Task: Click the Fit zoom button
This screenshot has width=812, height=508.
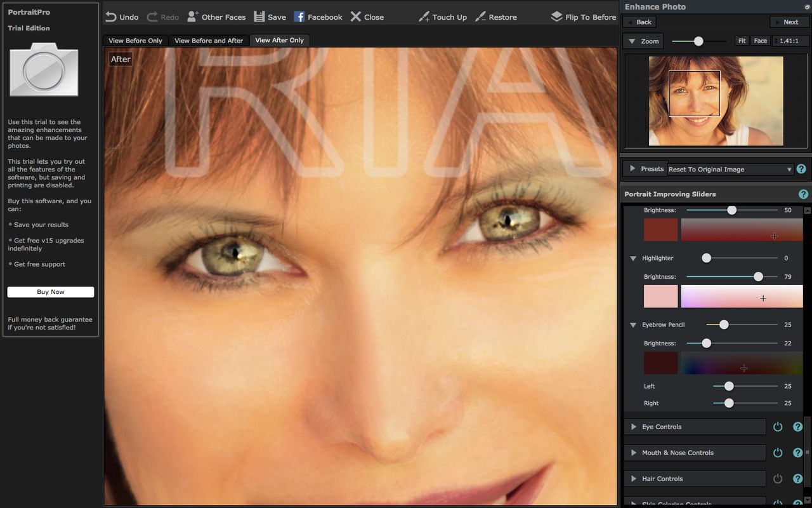Action: coord(742,41)
